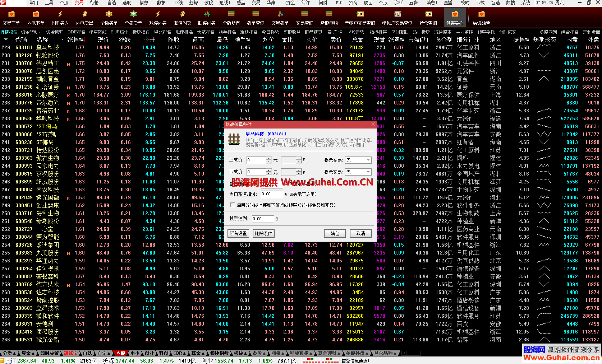The height and width of the screenshot is (364, 602).
Task: Open 单帐户交易查询 single account query
Action: (360, 18)
